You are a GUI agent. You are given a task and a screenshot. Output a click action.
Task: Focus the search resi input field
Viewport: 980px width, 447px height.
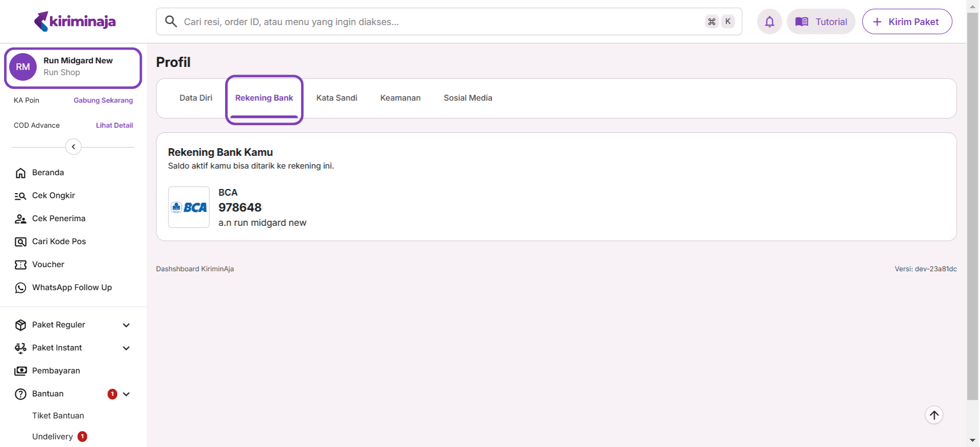click(439, 21)
